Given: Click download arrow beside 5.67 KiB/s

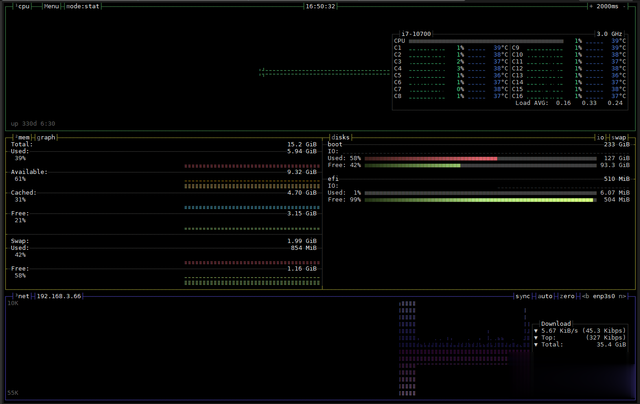Looking at the screenshot, I should point(536,331).
